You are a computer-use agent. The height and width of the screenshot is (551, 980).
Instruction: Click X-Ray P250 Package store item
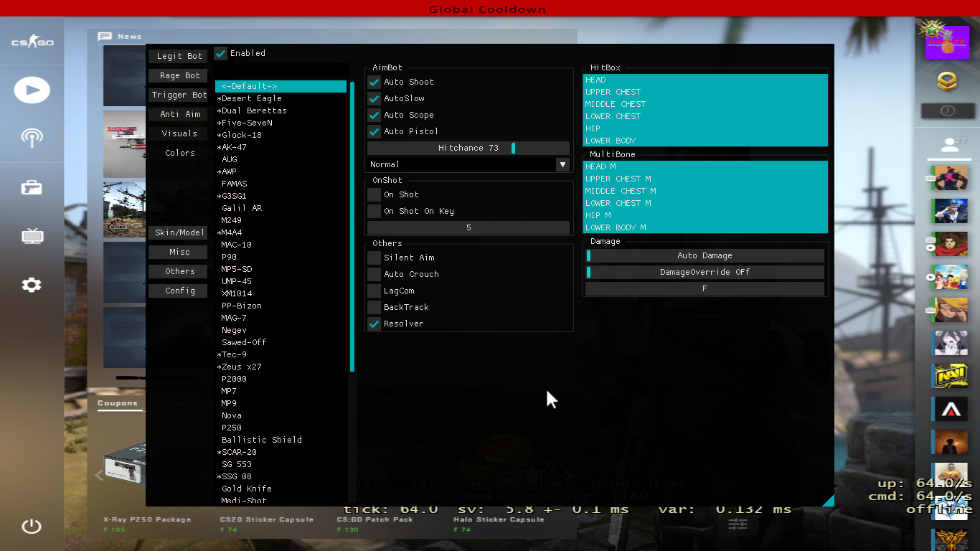147,519
